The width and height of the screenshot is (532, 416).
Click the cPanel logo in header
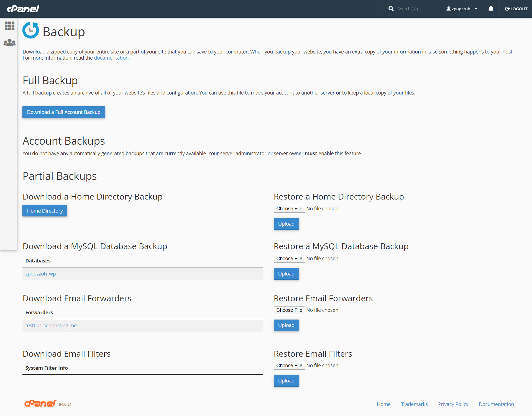[x=23, y=9]
